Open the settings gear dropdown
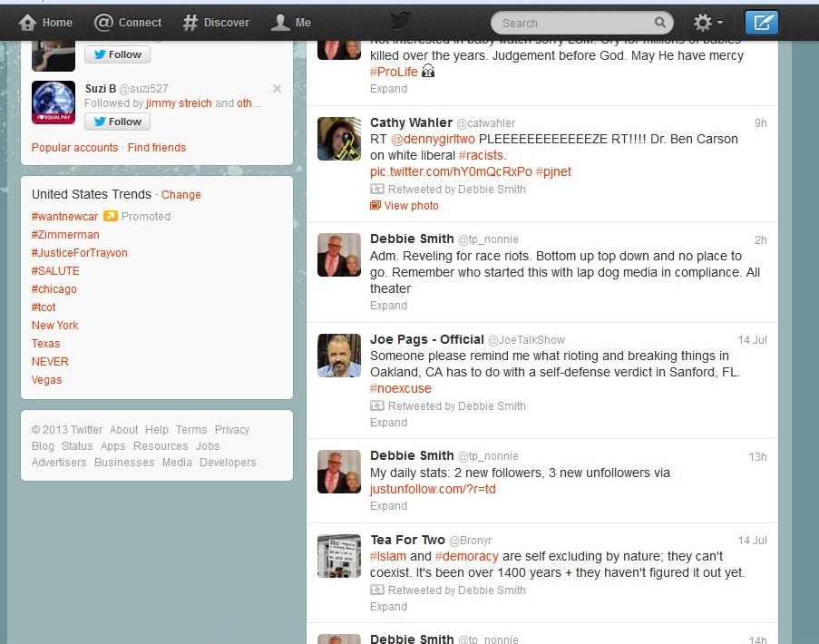The width and height of the screenshot is (819, 644). click(x=707, y=23)
